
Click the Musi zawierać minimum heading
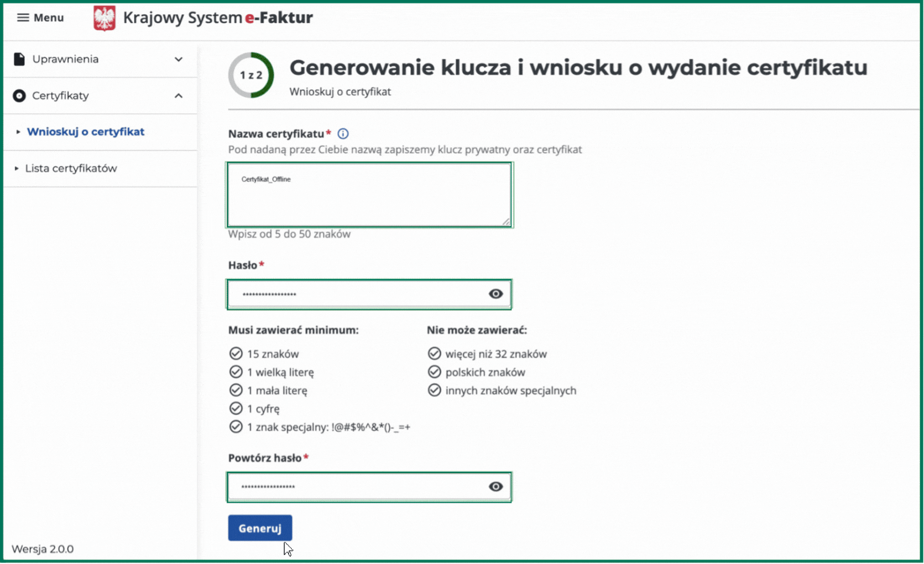tap(294, 330)
